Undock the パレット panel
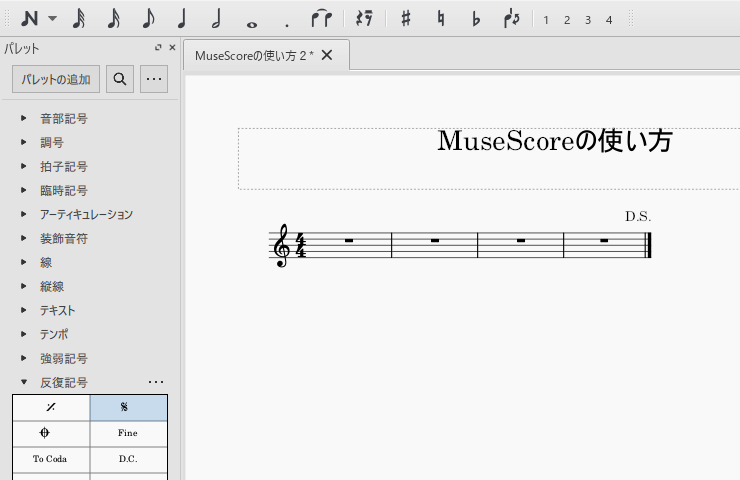Screen dimensions: 740x480 (x=158, y=47)
